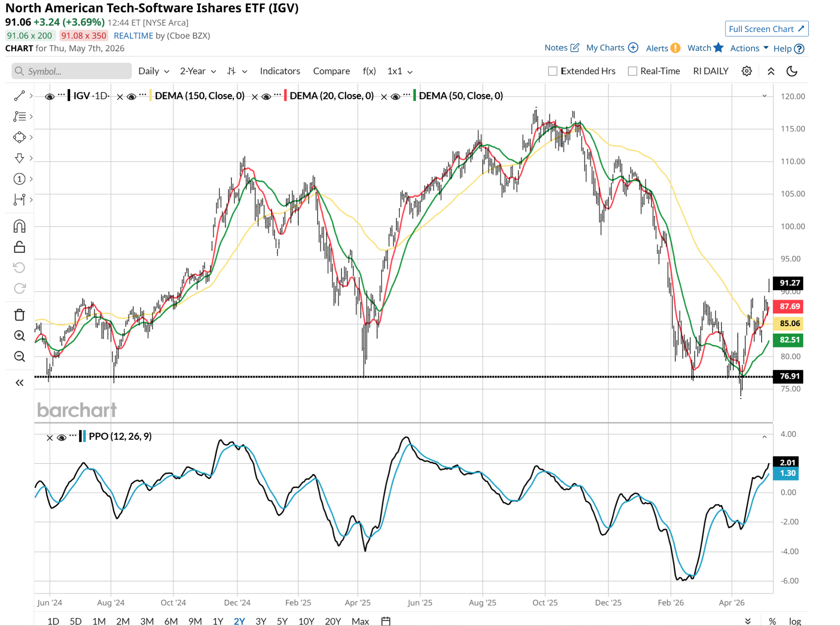
Task: Hide the DEMA 150 indicator via eye icon
Action: tap(131, 96)
